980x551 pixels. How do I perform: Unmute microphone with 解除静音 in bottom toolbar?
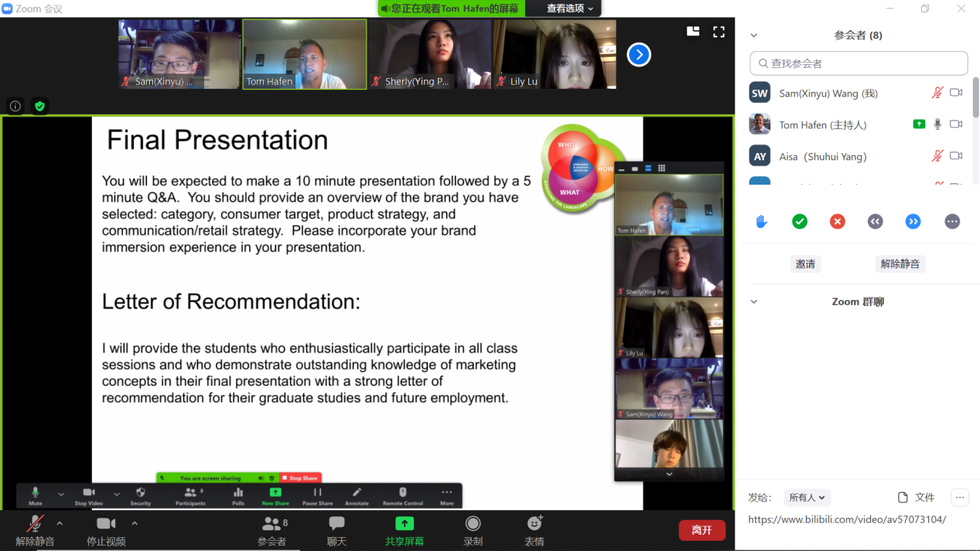click(x=35, y=531)
